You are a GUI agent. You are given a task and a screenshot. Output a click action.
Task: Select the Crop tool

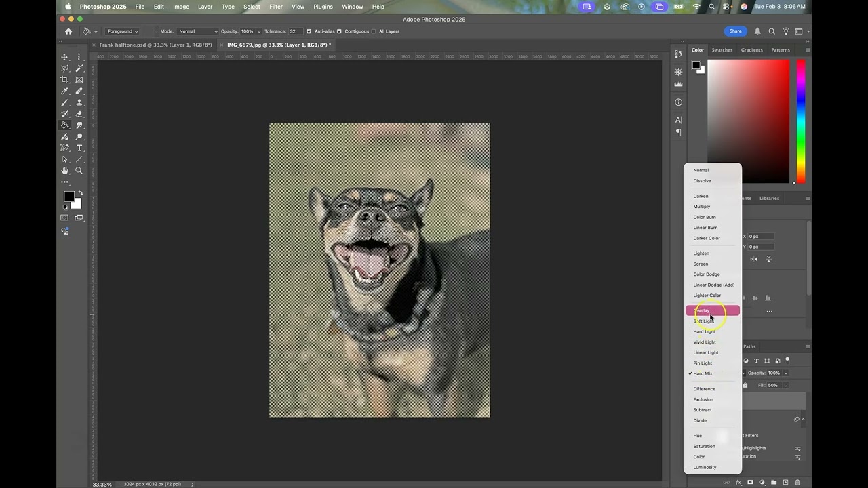click(65, 80)
